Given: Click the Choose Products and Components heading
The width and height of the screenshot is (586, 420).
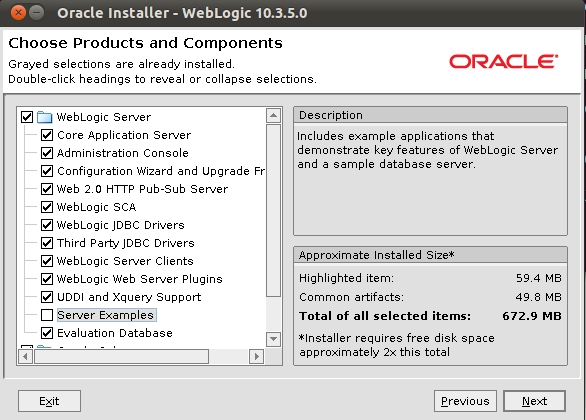Looking at the screenshot, I should click(x=145, y=43).
